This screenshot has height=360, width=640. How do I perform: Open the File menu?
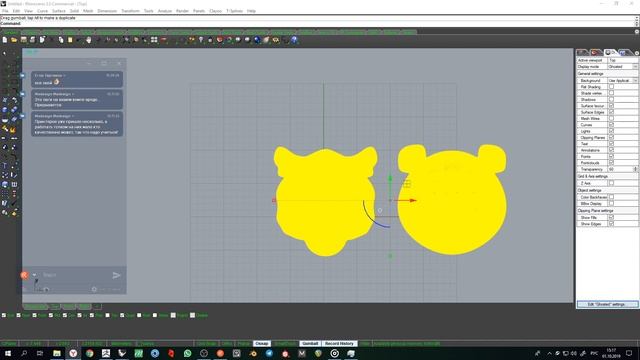5,11
